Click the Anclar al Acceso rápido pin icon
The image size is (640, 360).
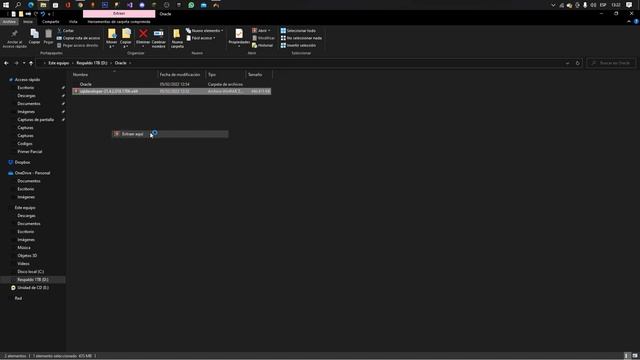click(15, 34)
